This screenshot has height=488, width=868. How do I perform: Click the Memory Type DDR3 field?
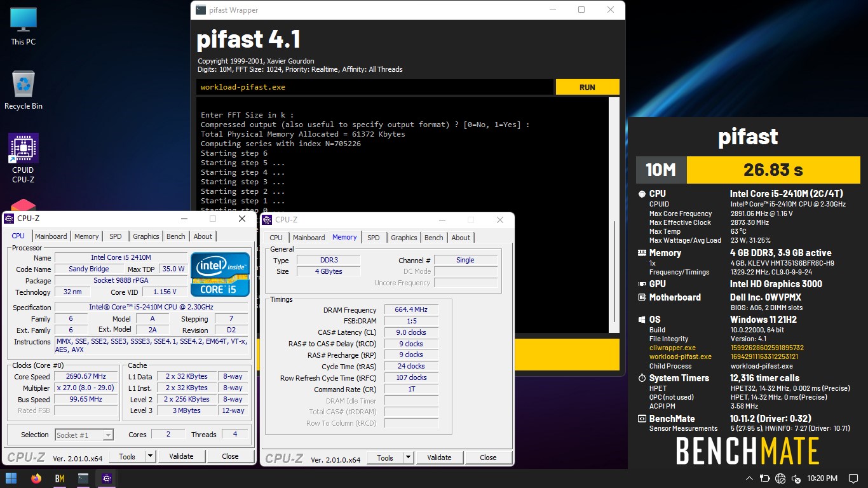point(328,260)
